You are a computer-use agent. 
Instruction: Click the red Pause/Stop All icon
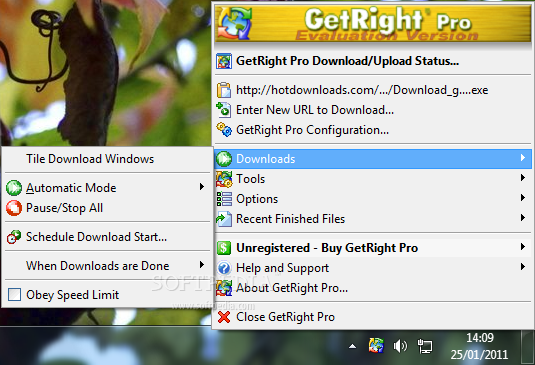click(14, 208)
